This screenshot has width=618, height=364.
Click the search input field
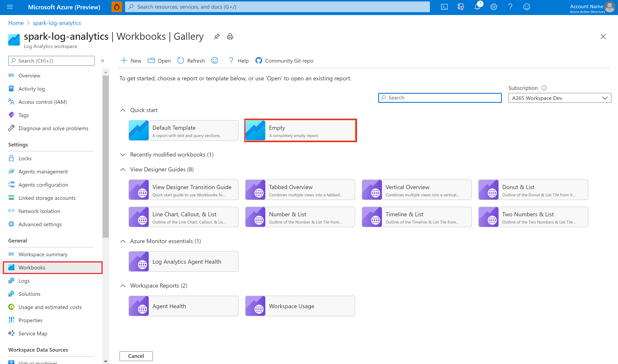[440, 97]
